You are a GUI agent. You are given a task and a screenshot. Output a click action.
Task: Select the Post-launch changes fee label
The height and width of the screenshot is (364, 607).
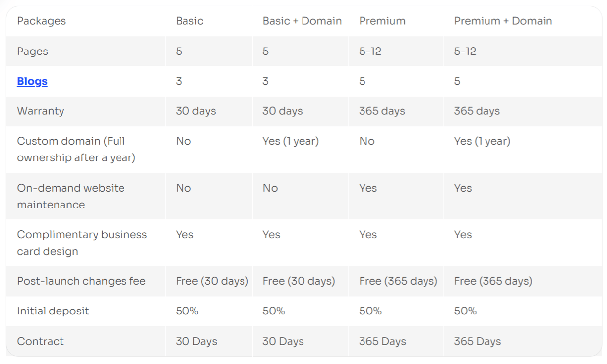point(81,281)
